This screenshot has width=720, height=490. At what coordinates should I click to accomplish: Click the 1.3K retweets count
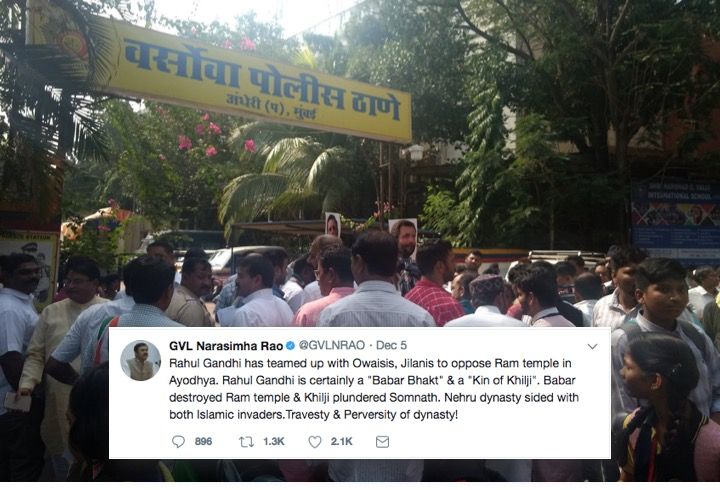click(274, 442)
